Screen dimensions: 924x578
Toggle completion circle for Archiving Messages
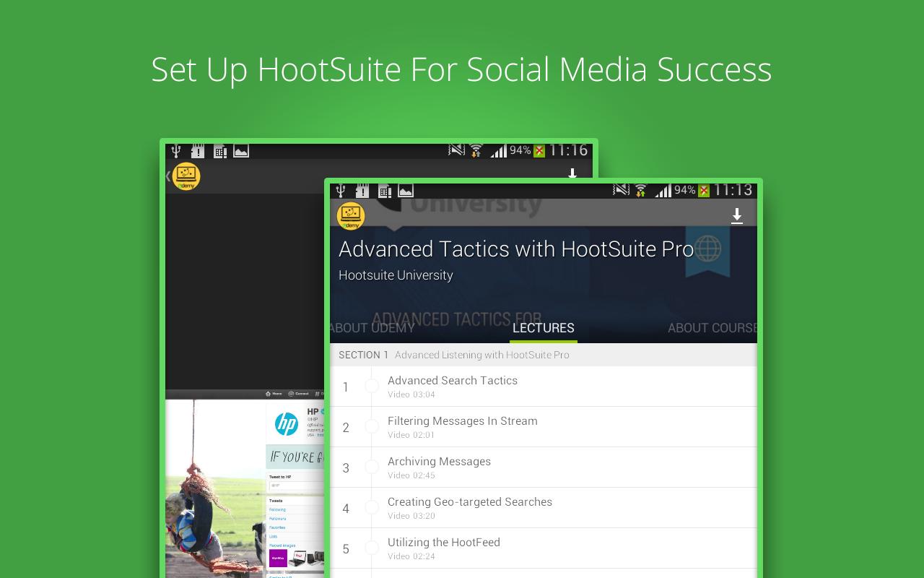[x=373, y=467]
